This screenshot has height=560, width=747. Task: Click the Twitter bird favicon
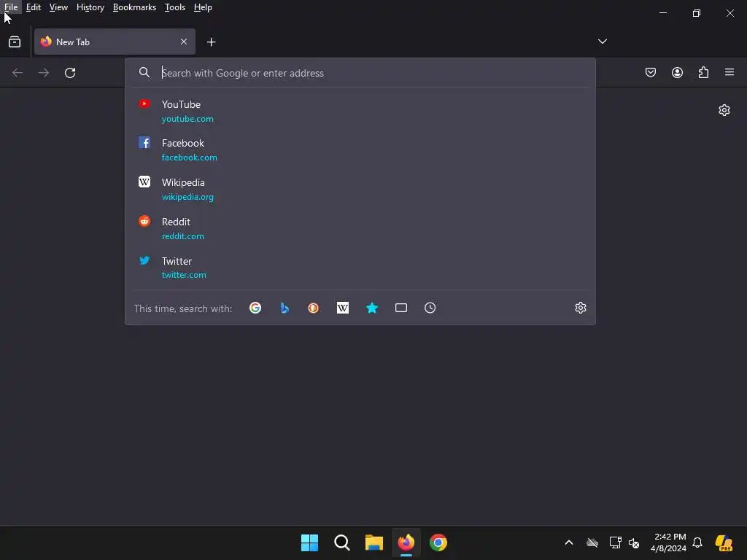tap(144, 260)
